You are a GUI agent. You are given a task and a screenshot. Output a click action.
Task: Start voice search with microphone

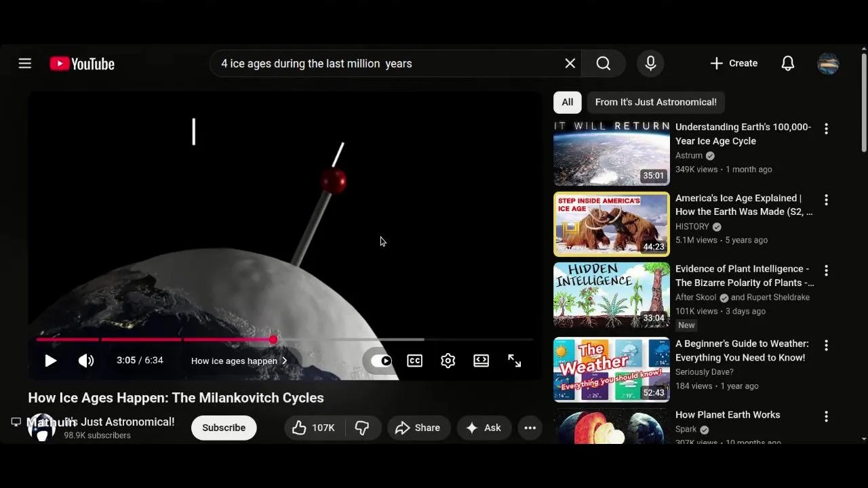(x=650, y=63)
